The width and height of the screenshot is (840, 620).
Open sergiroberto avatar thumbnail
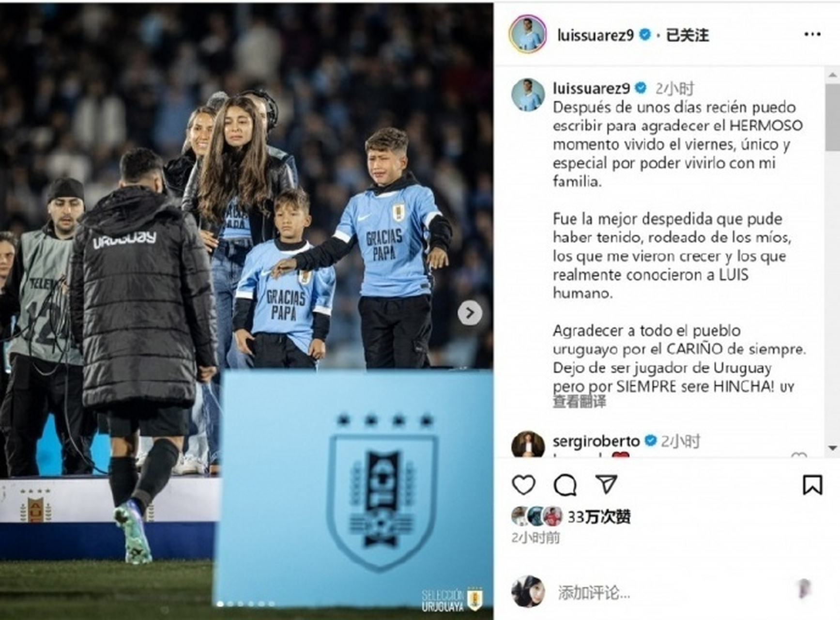coord(528,444)
